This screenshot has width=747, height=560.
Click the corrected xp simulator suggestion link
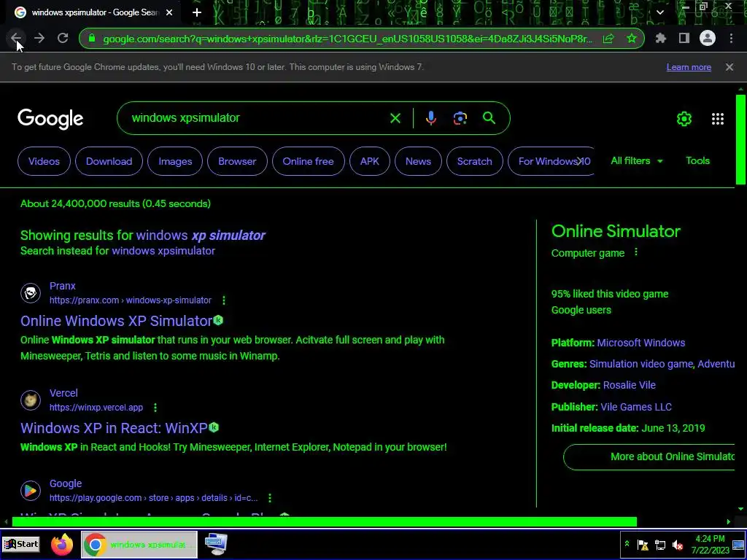tap(201, 236)
